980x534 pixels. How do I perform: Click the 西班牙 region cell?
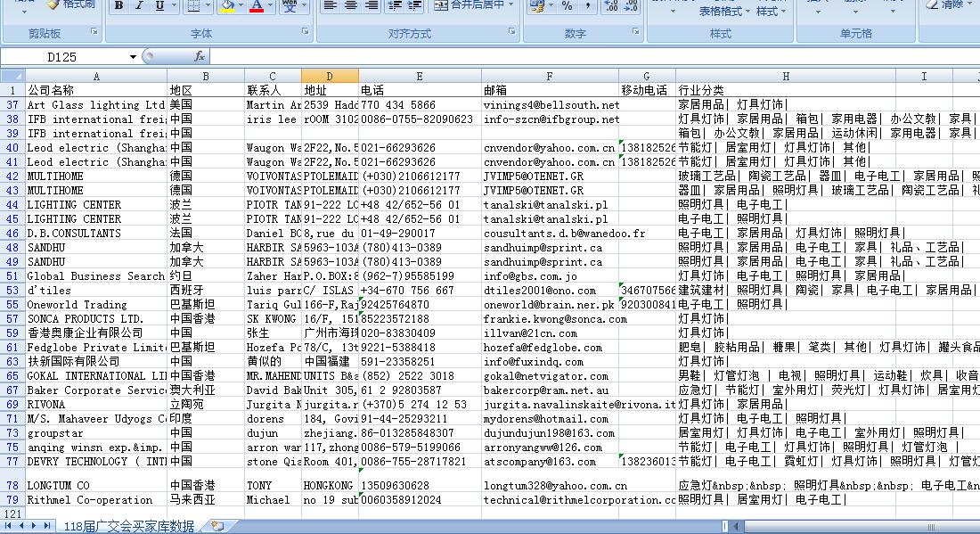206,290
